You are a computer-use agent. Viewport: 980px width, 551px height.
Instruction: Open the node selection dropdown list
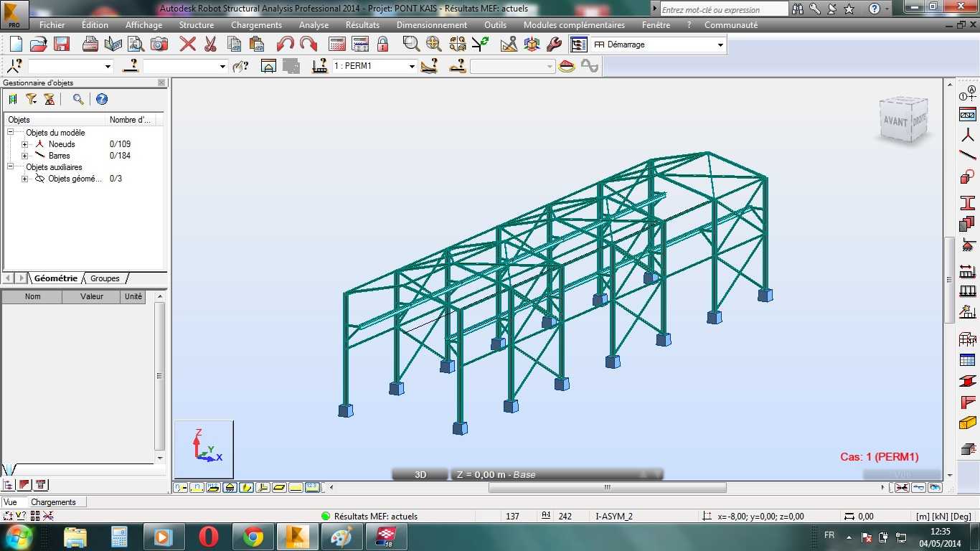tap(108, 66)
